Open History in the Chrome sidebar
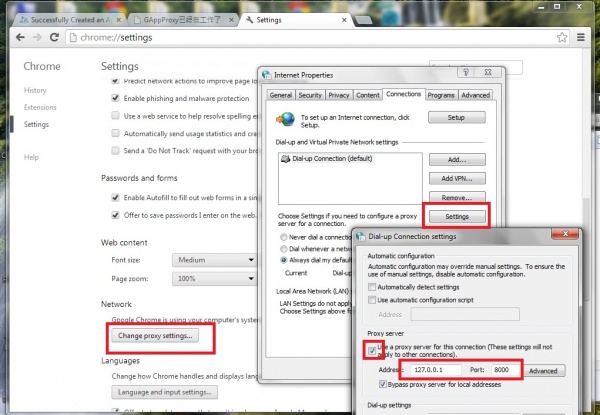The height and width of the screenshot is (415, 600). pyautogui.click(x=35, y=90)
